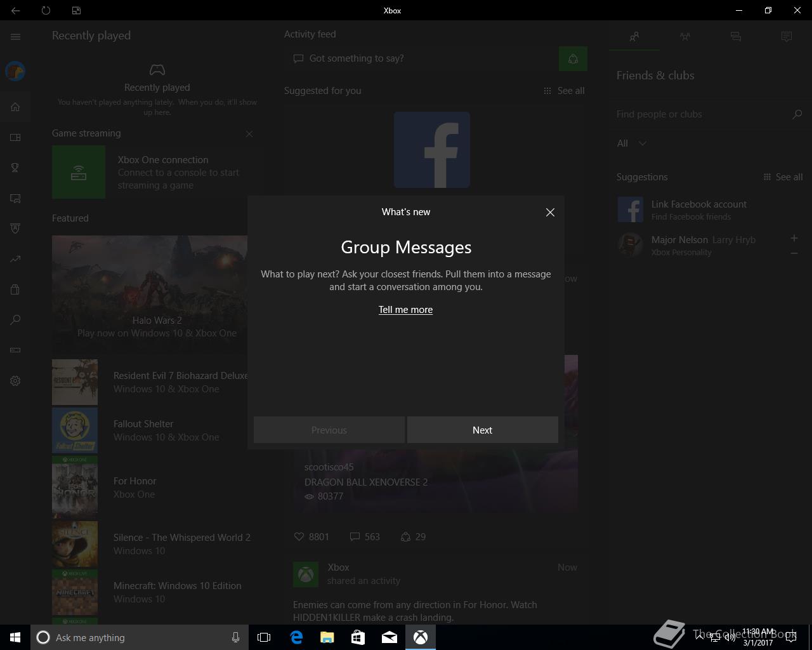
Task: Go to Home in the sidebar
Action: (15, 107)
